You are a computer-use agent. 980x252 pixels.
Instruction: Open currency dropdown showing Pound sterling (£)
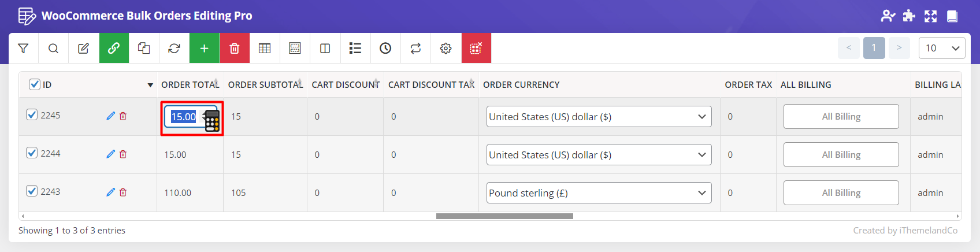[x=599, y=193]
